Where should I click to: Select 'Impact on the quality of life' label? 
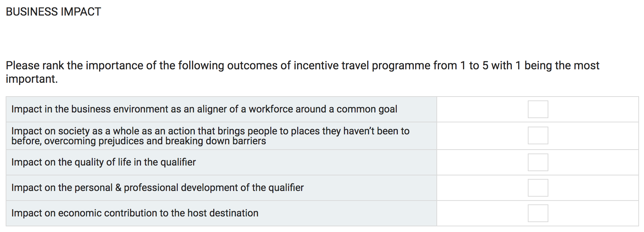(103, 162)
